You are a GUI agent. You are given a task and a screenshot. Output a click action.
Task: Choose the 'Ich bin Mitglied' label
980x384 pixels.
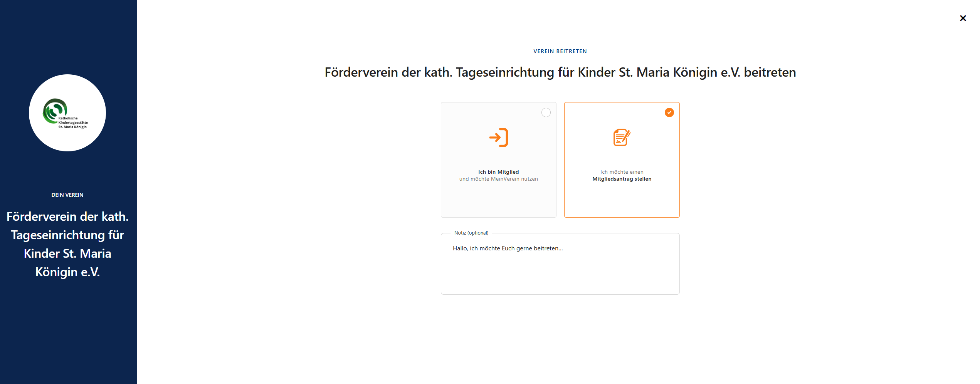click(x=498, y=172)
